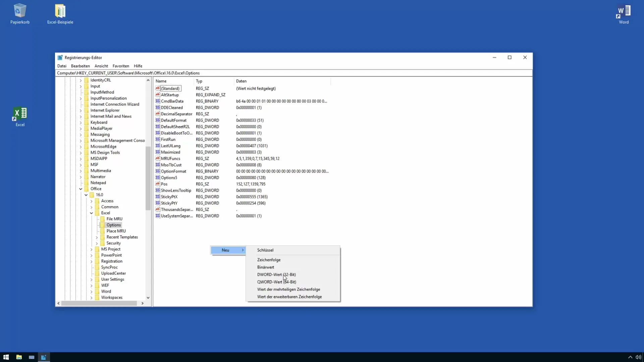644x362 pixels.
Task: Open the Bearbeiten menu
Action: pyautogui.click(x=80, y=66)
